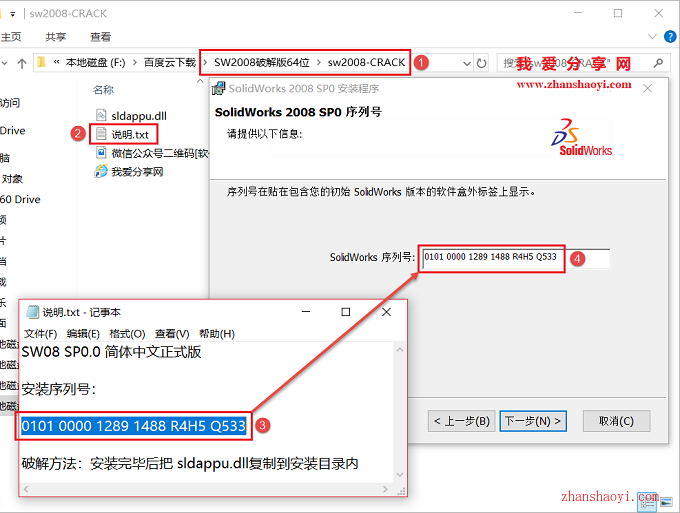Open the quick access toolbar dropdown arrow
This screenshot has height=513, width=680.
point(13,14)
